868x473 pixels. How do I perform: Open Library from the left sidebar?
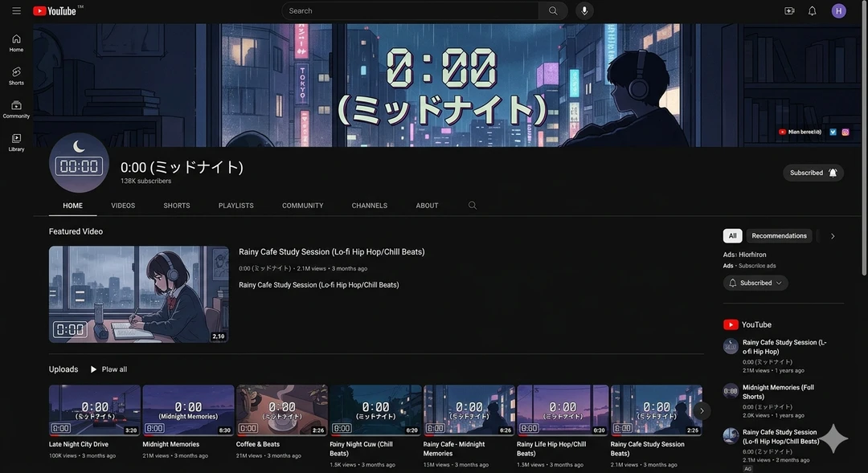point(16,142)
